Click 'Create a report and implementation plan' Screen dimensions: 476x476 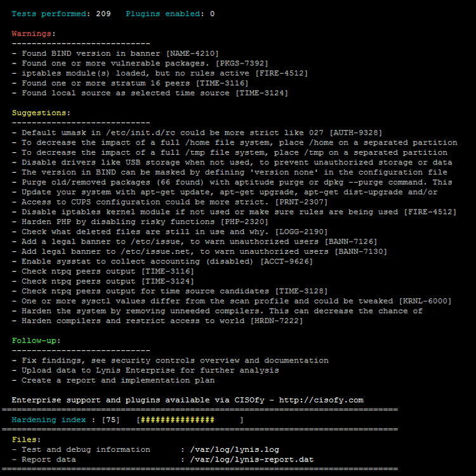[x=113, y=380]
